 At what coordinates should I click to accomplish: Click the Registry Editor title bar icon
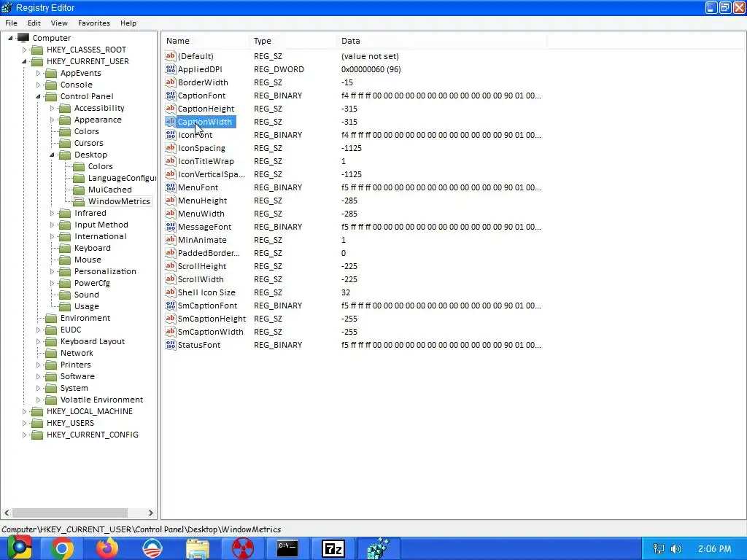7,7
